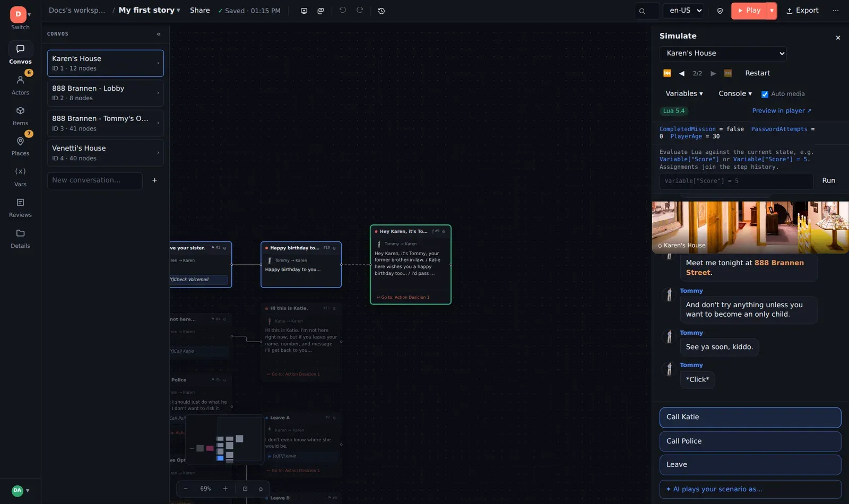The image size is (849, 504).
Task: Open the Actors sidebar panel
Action: coord(20,85)
